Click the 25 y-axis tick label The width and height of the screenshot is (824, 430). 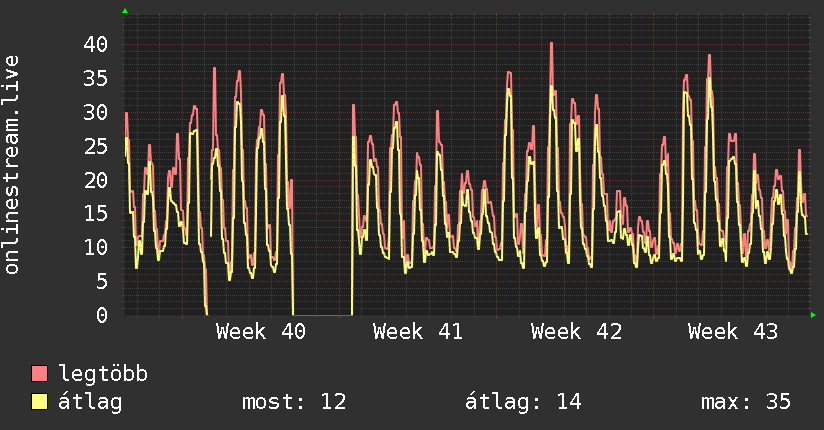click(x=96, y=146)
